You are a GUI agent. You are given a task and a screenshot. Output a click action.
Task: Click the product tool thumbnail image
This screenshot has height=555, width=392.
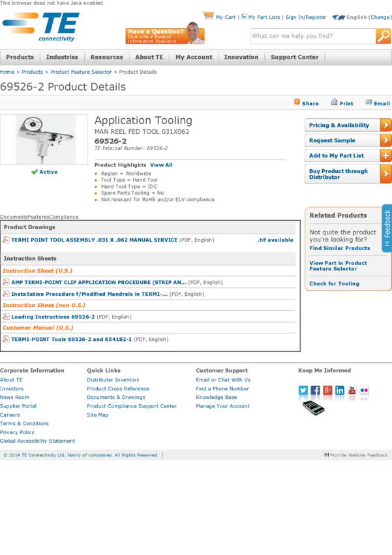pos(44,140)
